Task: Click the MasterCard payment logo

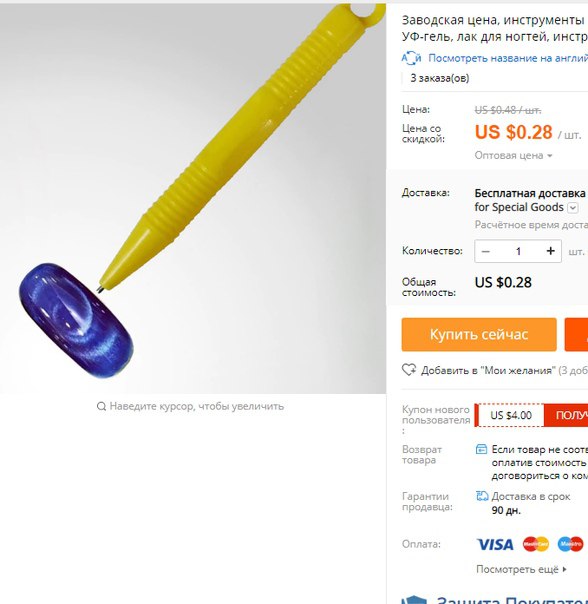Action: pyautogui.click(x=536, y=544)
